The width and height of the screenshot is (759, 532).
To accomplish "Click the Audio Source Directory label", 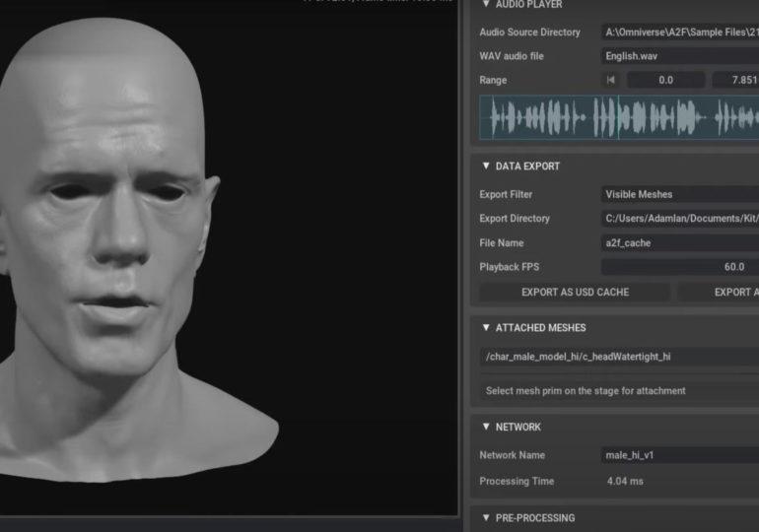I will [529, 33].
